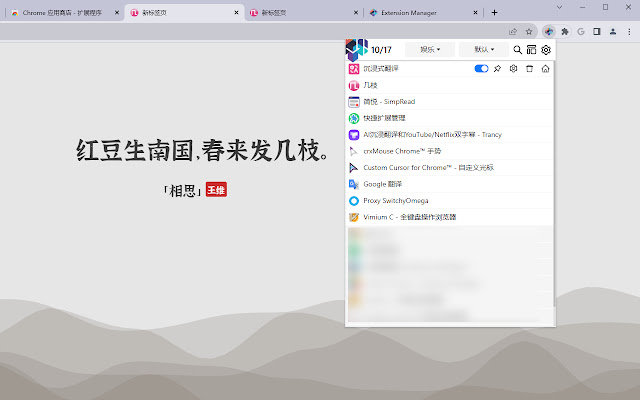The width and height of the screenshot is (640, 400).
Task: Select the Vimium C row text
Action: click(410, 217)
